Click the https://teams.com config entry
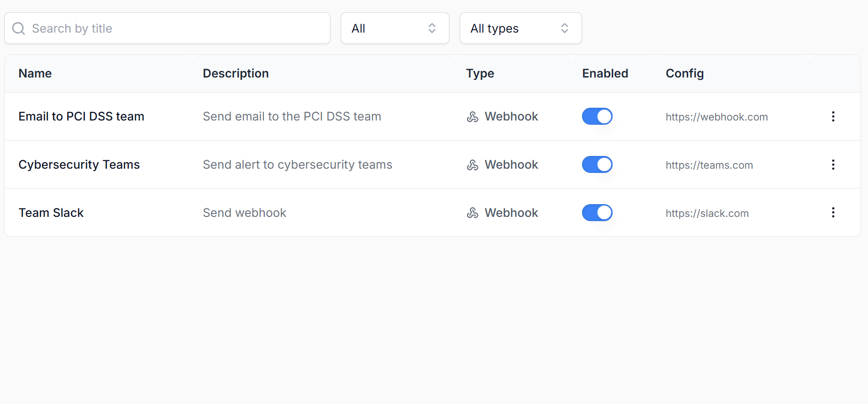This screenshot has width=868, height=404. (x=709, y=165)
